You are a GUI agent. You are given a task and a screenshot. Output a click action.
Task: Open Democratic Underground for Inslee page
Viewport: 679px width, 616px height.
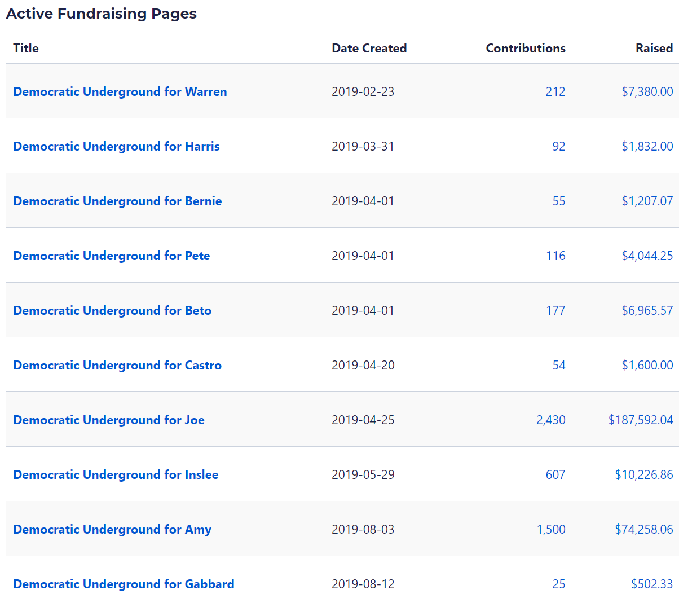point(116,474)
